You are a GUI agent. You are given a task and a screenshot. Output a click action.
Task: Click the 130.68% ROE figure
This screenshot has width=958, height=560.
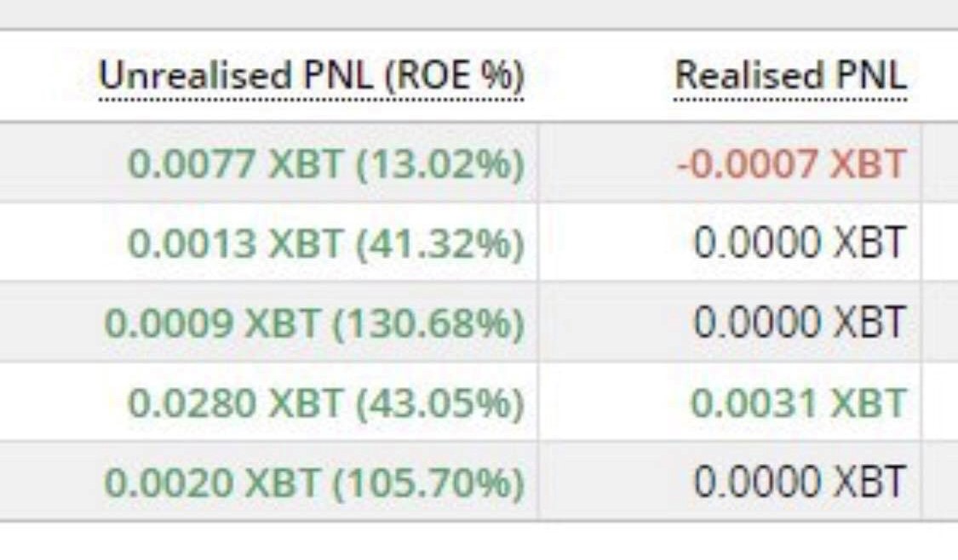[x=428, y=323]
